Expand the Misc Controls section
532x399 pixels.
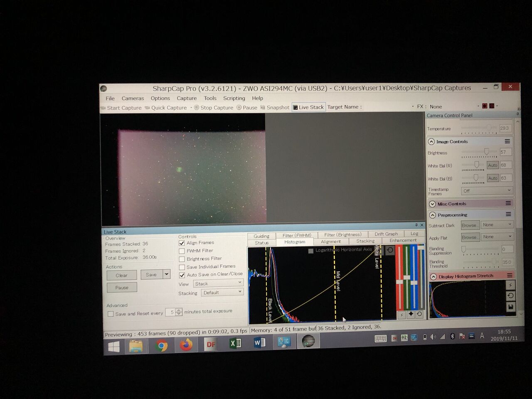(x=432, y=204)
